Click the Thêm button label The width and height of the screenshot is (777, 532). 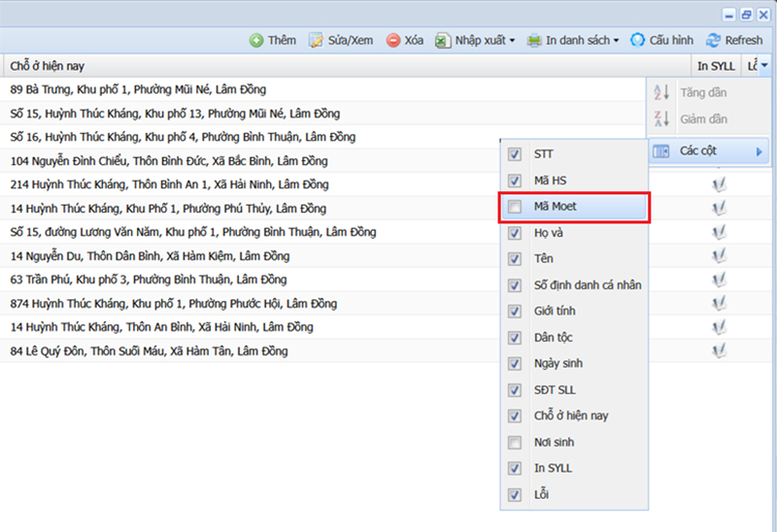click(282, 41)
